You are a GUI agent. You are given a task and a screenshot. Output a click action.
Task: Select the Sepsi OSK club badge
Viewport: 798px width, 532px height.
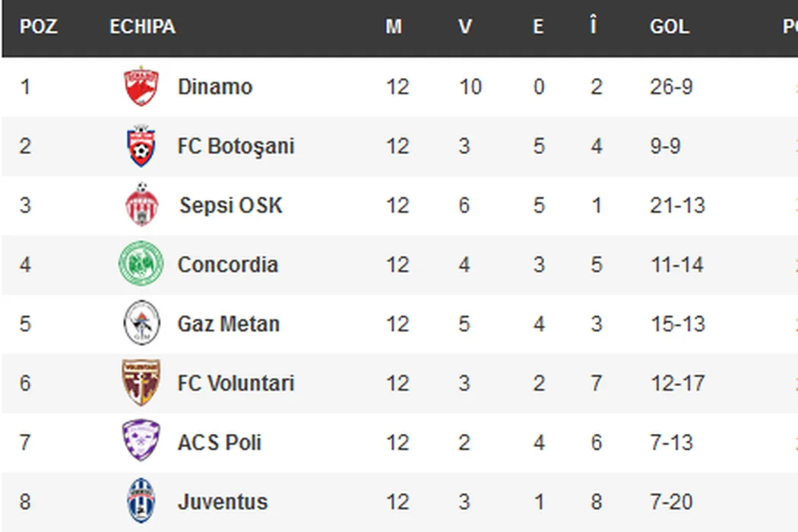(141, 205)
